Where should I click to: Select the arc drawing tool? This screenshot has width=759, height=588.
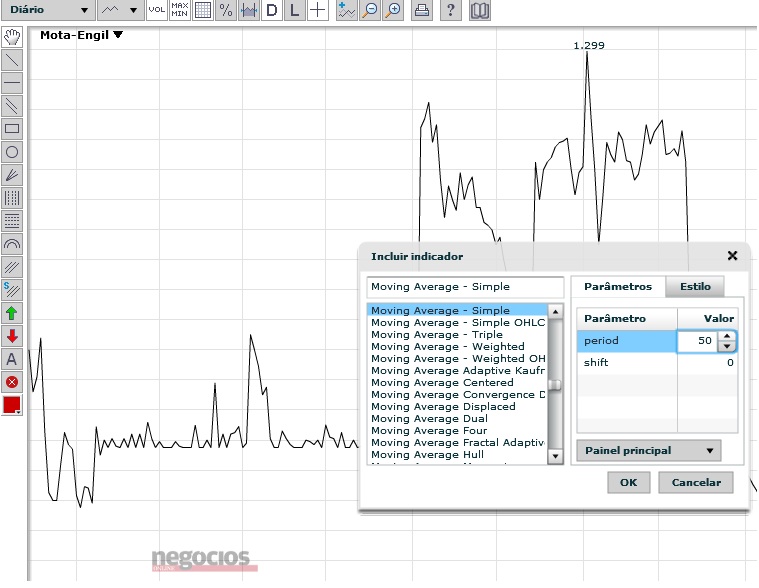tap(12, 244)
